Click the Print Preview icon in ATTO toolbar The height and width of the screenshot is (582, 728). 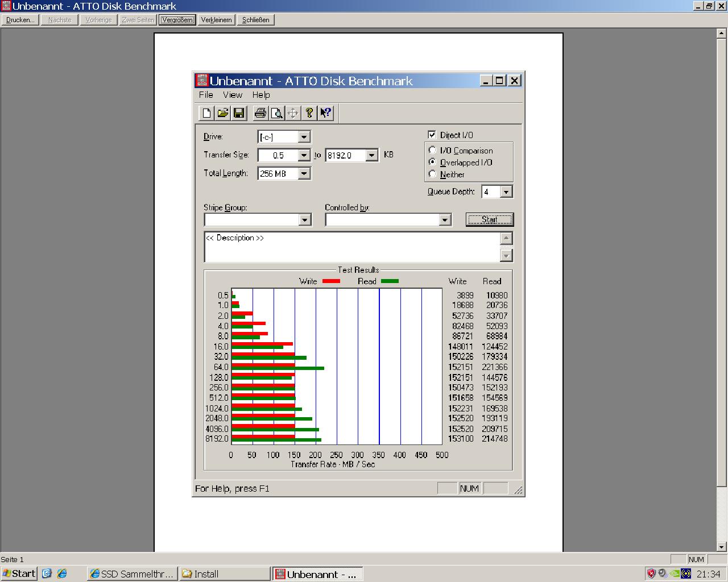276,113
